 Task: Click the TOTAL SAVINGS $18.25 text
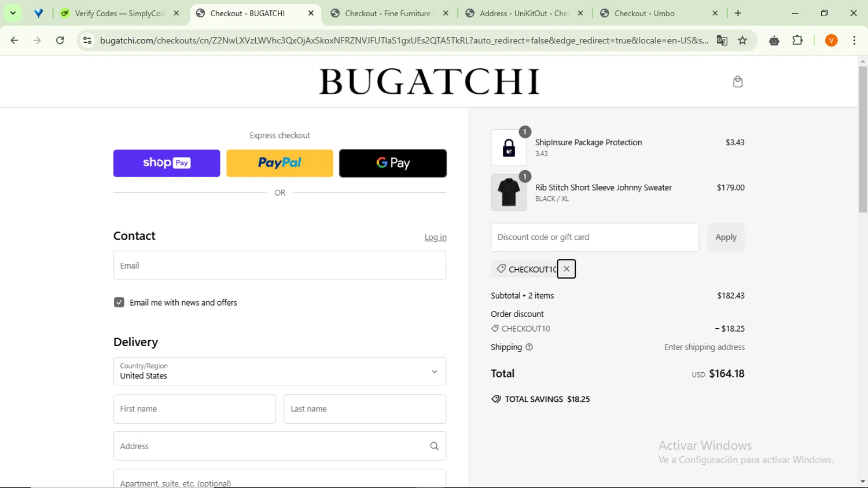point(547,399)
